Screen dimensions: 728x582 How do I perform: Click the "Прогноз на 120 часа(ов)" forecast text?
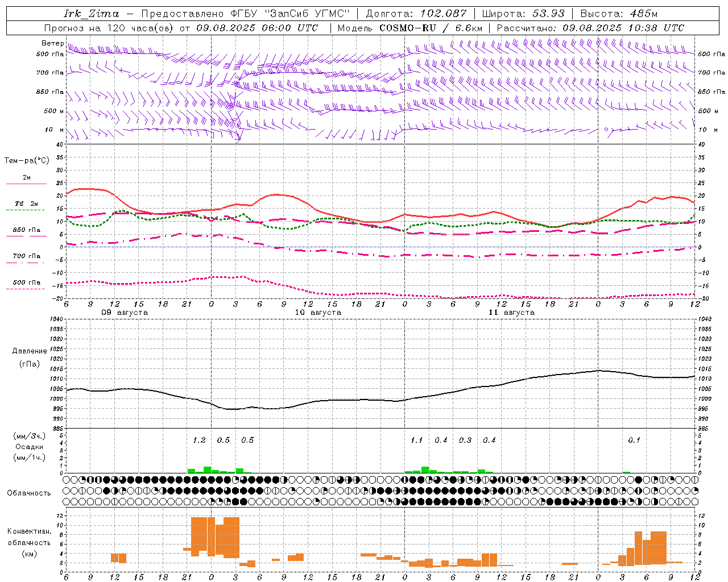[x=109, y=28]
